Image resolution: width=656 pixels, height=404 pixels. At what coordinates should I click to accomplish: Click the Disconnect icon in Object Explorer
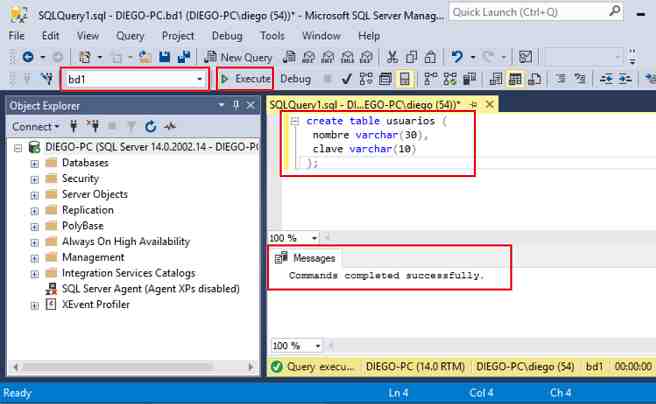click(x=92, y=126)
